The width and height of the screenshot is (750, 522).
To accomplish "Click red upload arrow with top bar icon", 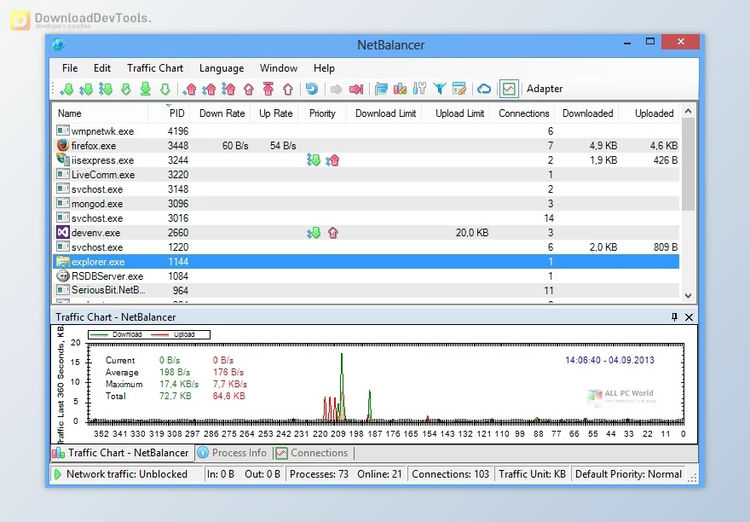I will pyautogui.click(x=268, y=89).
